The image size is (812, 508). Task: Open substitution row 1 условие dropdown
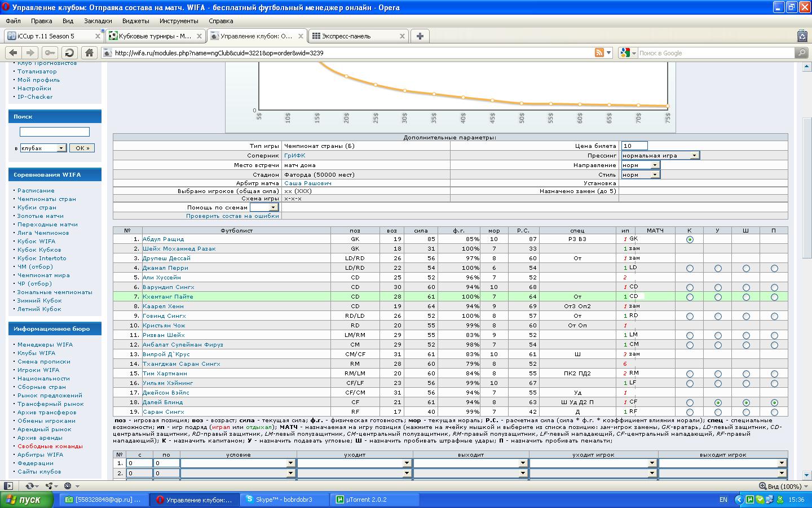click(x=238, y=463)
